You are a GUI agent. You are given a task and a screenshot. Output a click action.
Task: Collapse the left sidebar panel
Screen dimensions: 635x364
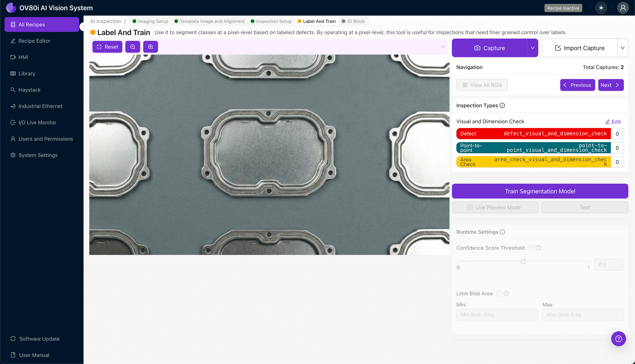tap(84, 27)
